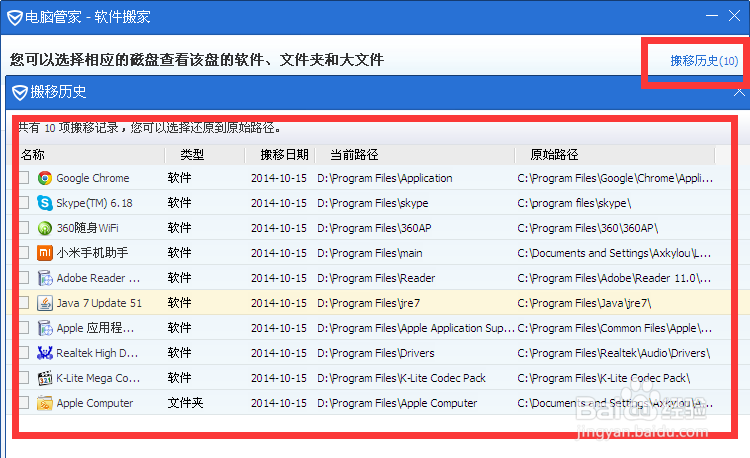This screenshot has height=458, width=750.
Task: Select the K-Lite Mega Co... name text
Action: tap(98, 378)
